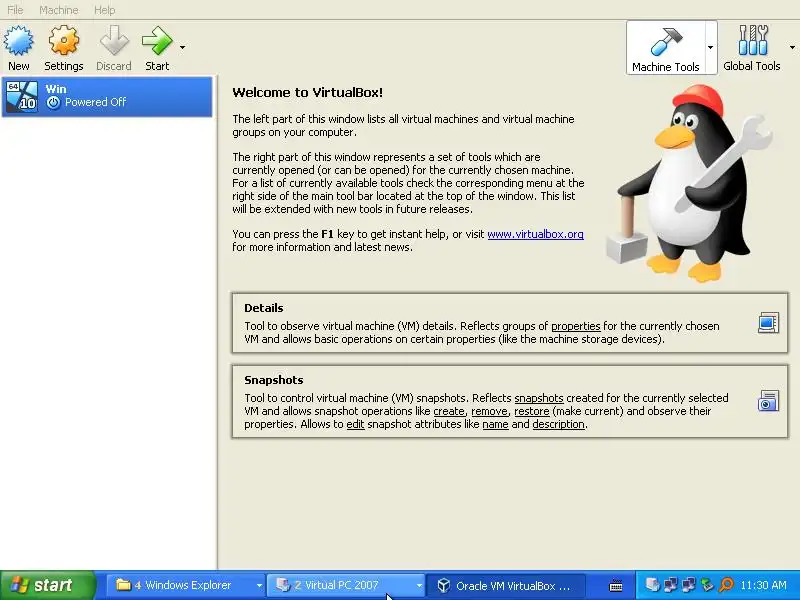800x600 pixels.
Task: Click the 11:30 AM system clock
Action: pos(764,585)
